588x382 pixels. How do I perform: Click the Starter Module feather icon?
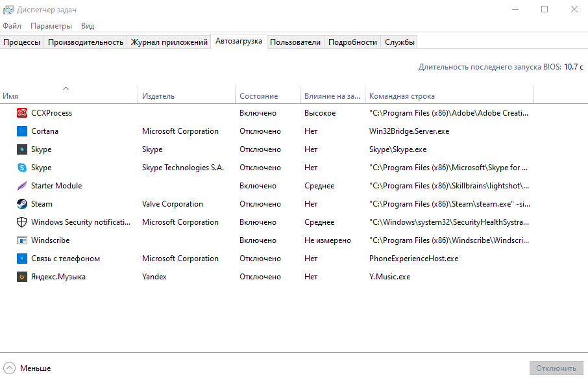pyautogui.click(x=22, y=186)
